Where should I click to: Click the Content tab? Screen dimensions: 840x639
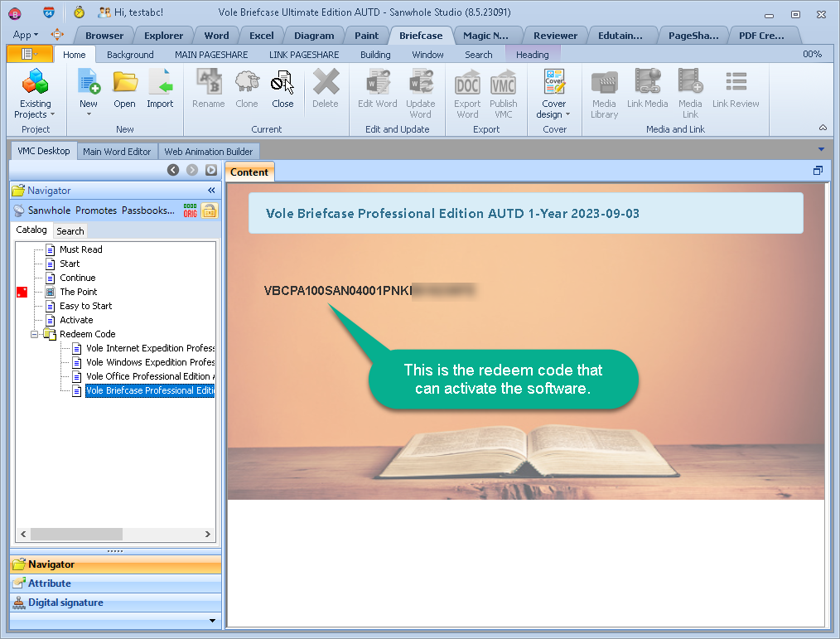tap(249, 172)
